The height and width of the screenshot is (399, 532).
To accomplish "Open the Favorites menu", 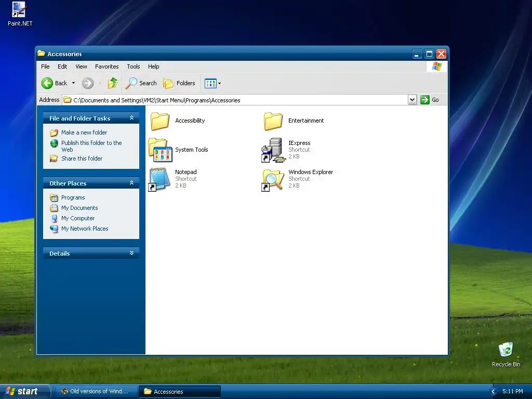I will coord(107,66).
